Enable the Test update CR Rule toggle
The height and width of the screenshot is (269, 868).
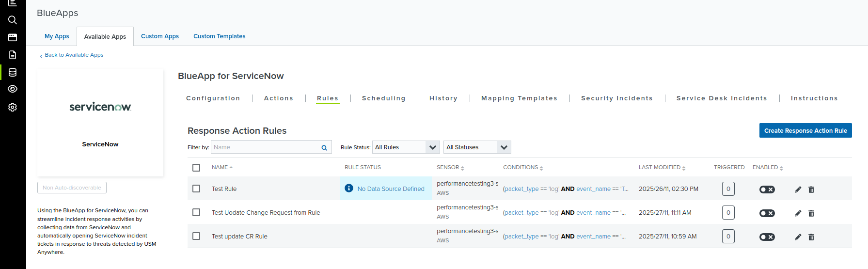pyautogui.click(x=767, y=237)
